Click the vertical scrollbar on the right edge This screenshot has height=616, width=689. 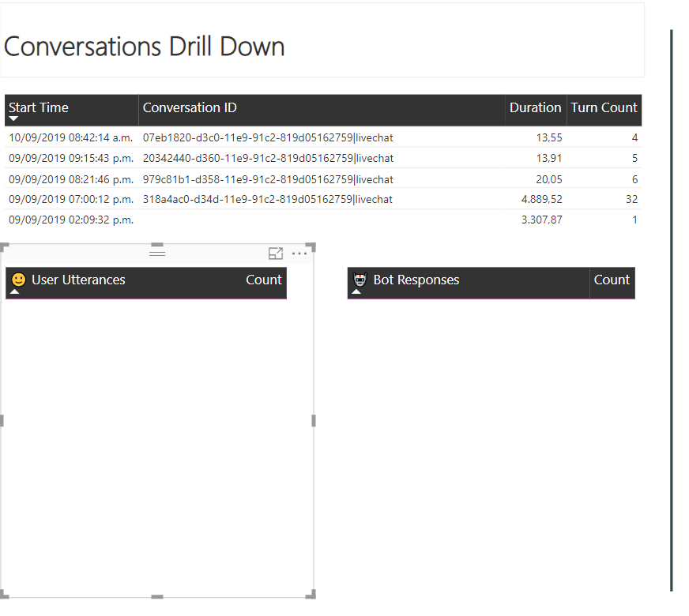(672, 310)
